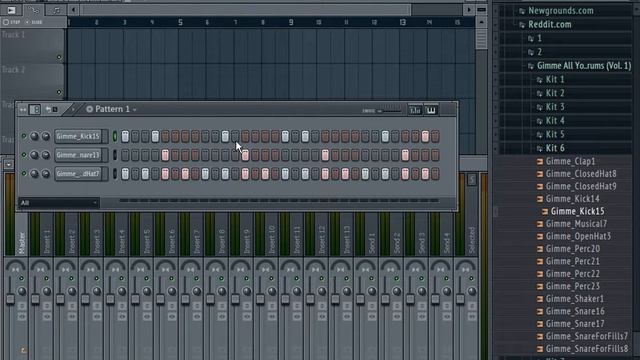Open the Gimme hat7 channel button
This screenshot has height=360, width=640.
78,173
